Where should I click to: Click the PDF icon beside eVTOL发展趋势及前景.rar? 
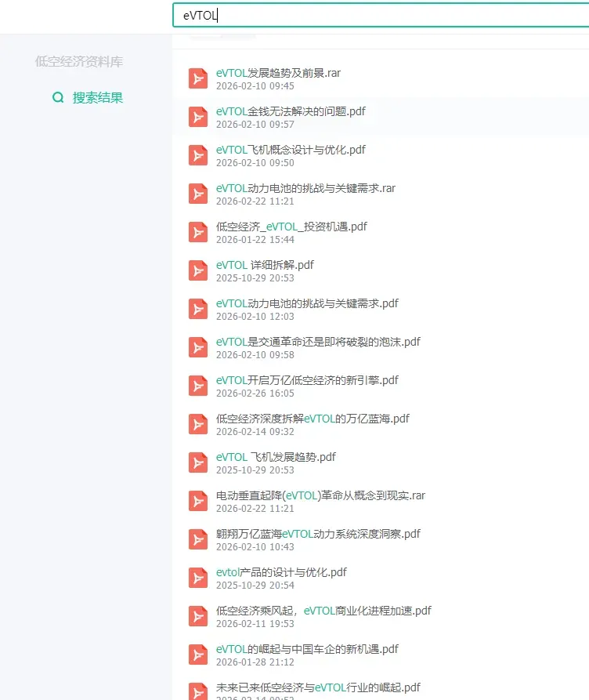coord(197,78)
